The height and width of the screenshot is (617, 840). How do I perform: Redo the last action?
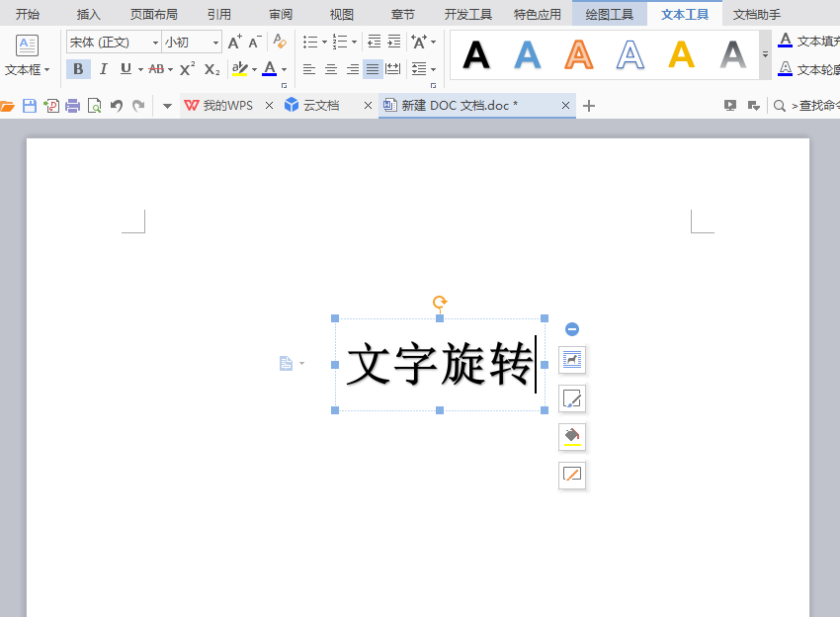138,106
